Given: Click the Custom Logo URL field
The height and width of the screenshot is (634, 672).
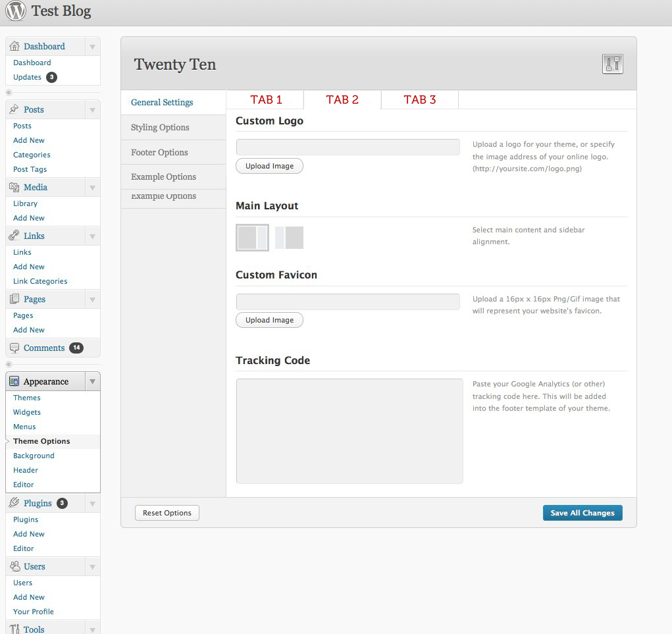Looking at the screenshot, I should coord(348,147).
